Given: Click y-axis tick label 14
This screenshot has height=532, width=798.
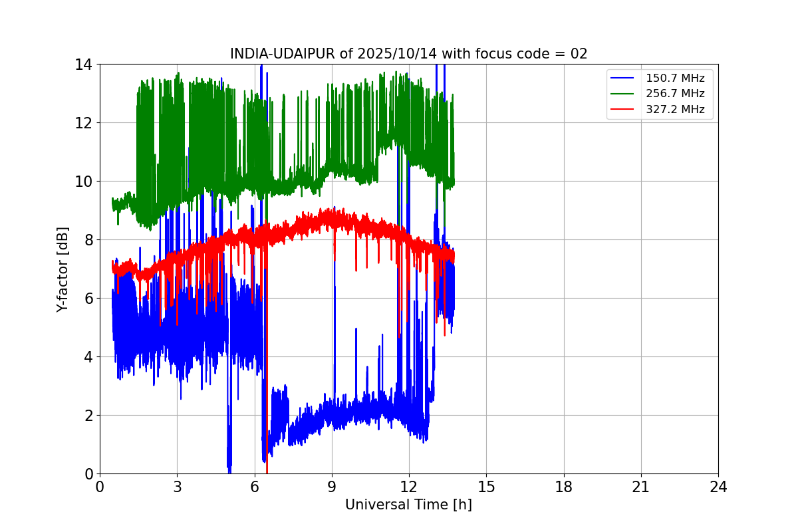Looking at the screenshot, I should (x=84, y=65).
